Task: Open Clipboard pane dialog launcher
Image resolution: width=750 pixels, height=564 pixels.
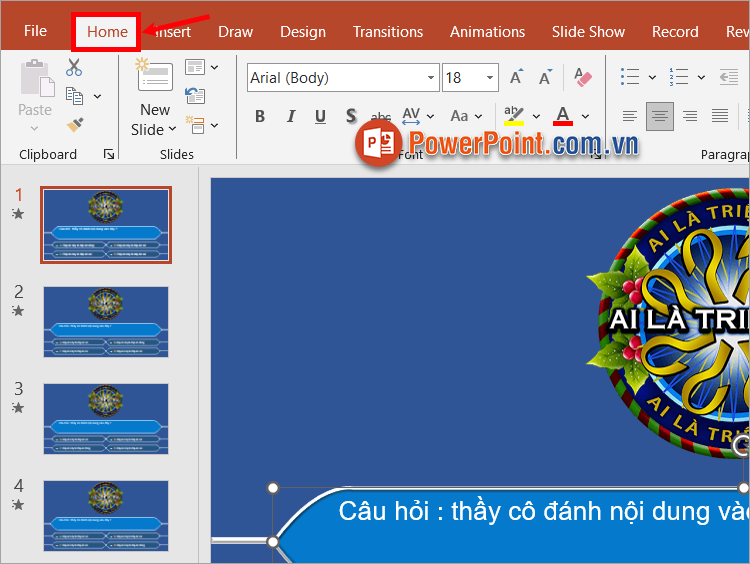Action: 109,154
